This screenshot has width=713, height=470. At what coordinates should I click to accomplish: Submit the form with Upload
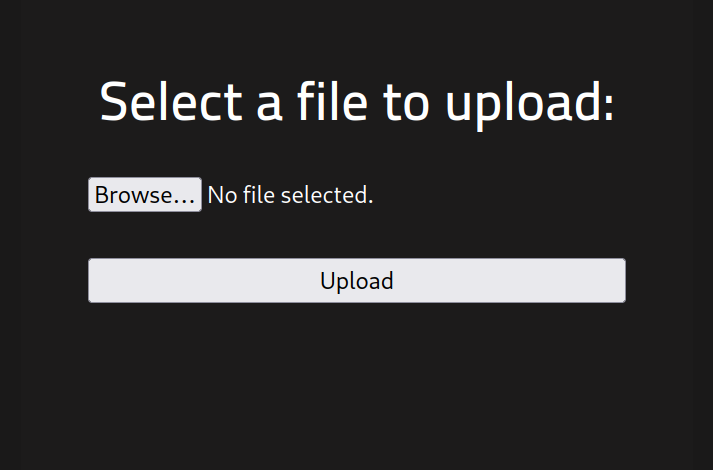click(x=357, y=281)
